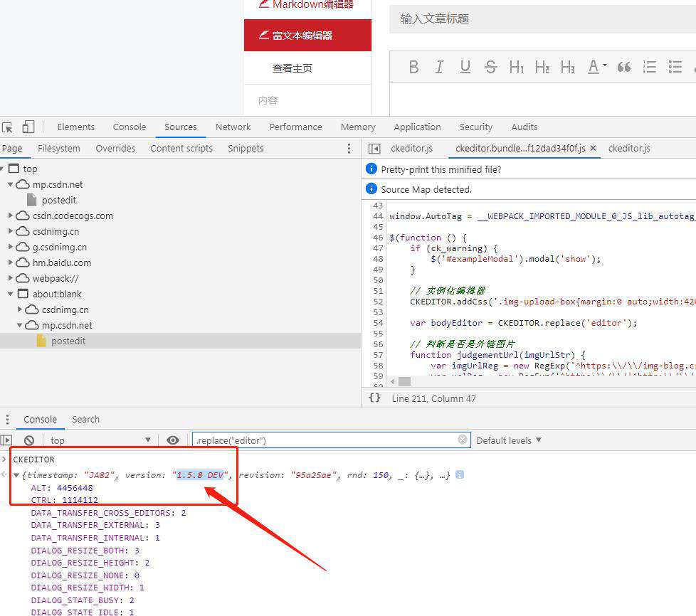
Task: Clear the console
Action: [x=29, y=440]
